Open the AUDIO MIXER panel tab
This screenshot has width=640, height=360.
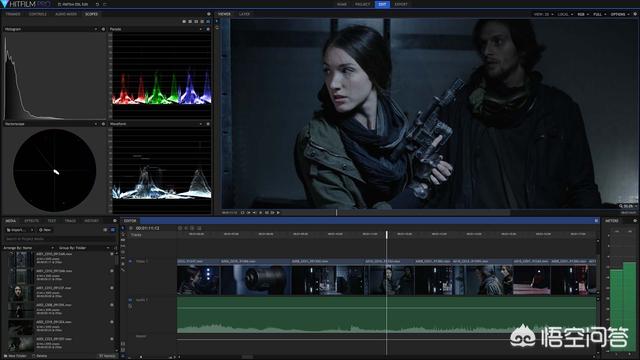(66, 14)
